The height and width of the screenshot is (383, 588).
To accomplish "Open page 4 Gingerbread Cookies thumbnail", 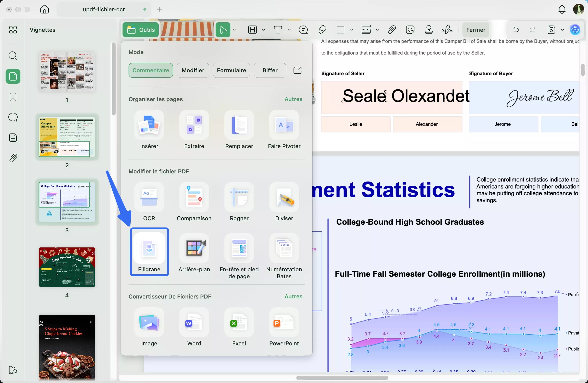I will pos(67,267).
